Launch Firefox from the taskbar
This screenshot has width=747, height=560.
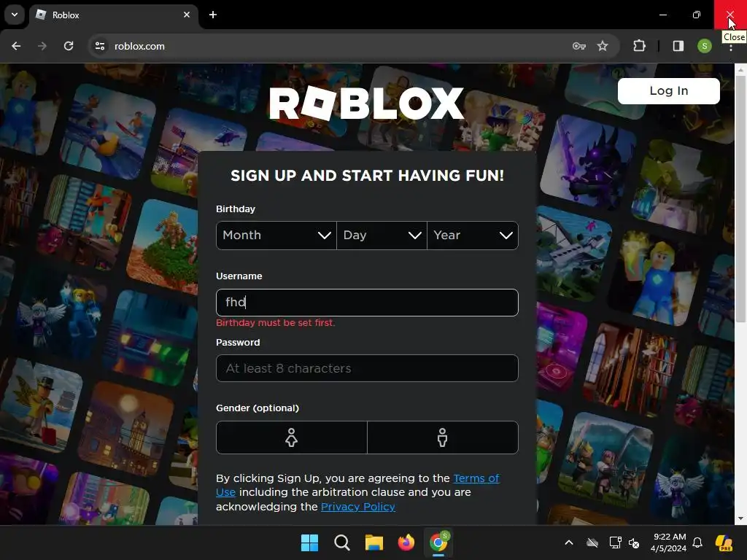[406, 542]
